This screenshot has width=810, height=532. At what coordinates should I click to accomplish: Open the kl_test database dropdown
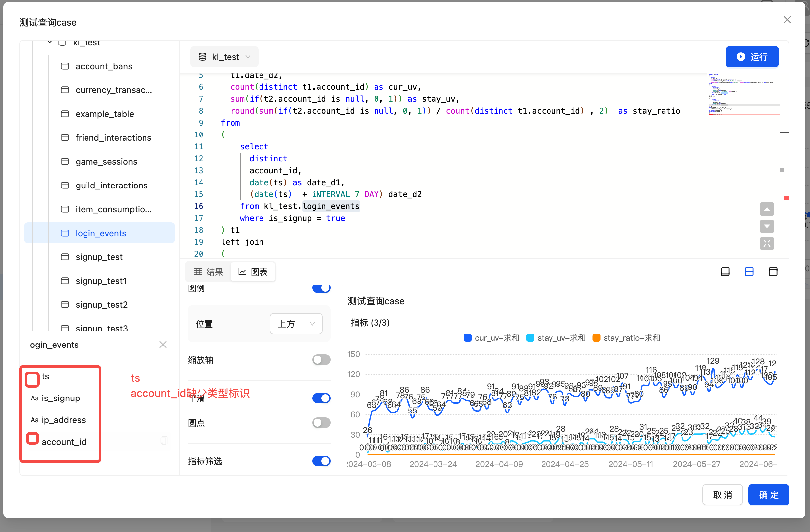click(224, 57)
